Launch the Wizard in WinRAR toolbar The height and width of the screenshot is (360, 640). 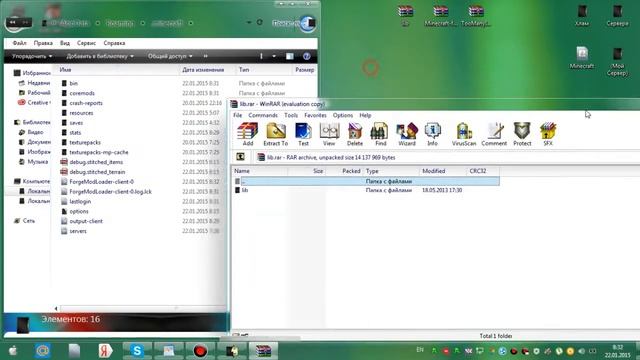click(x=407, y=134)
